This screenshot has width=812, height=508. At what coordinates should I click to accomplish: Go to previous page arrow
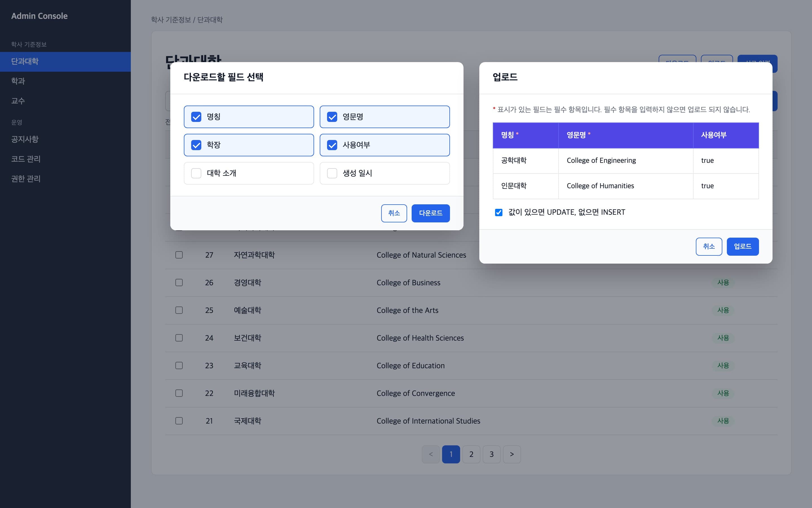(431, 454)
